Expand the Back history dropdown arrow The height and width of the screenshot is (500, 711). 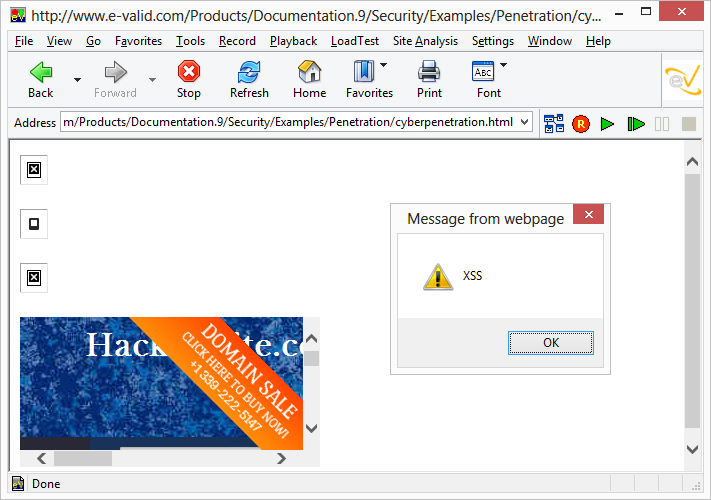78,80
